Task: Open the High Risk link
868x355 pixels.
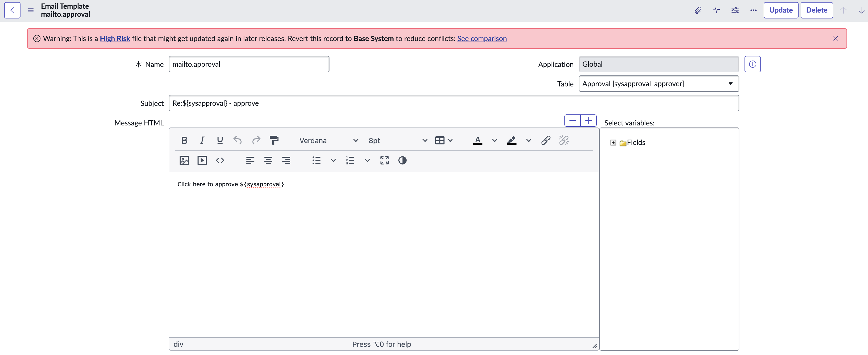Action: point(115,38)
